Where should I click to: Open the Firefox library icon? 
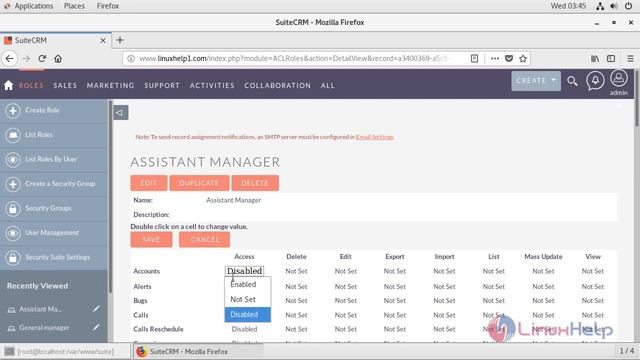point(595,59)
